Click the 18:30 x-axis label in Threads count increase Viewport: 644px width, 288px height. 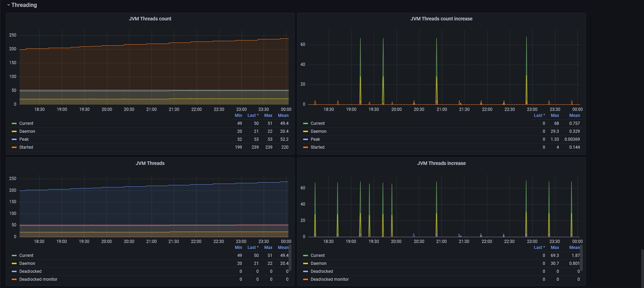click(x=328, y=109)
